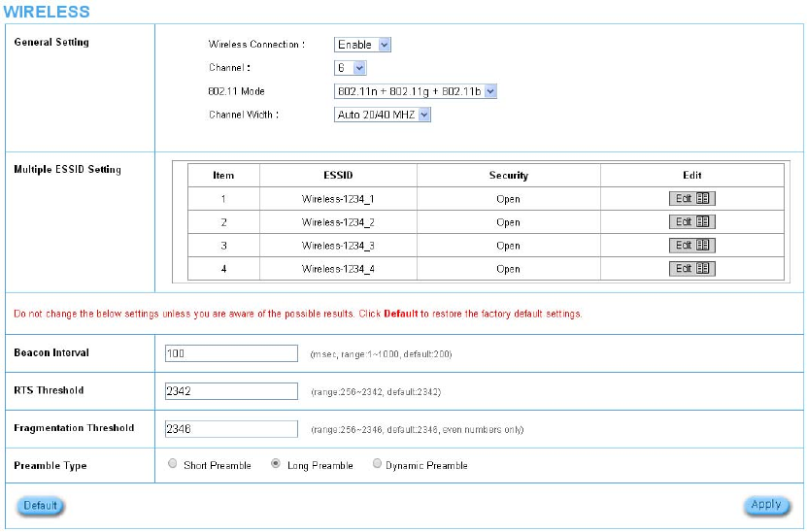Image resolution: width=807 pixels, height=532 pixels.
Task: Click Open security value for item 2
Action: click(x=508, y=222)
